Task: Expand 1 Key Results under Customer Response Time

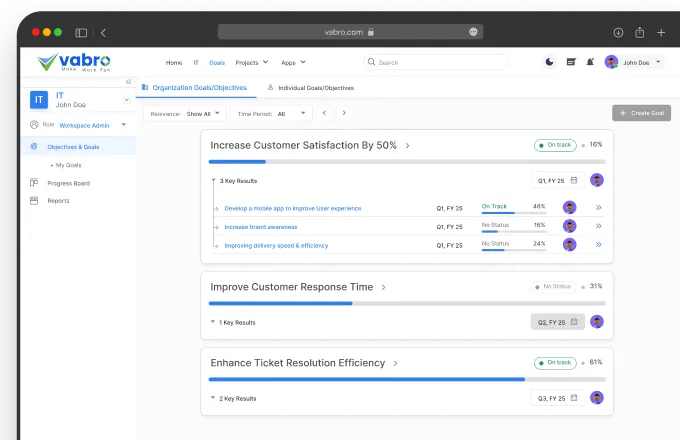Action: point(213,322)
